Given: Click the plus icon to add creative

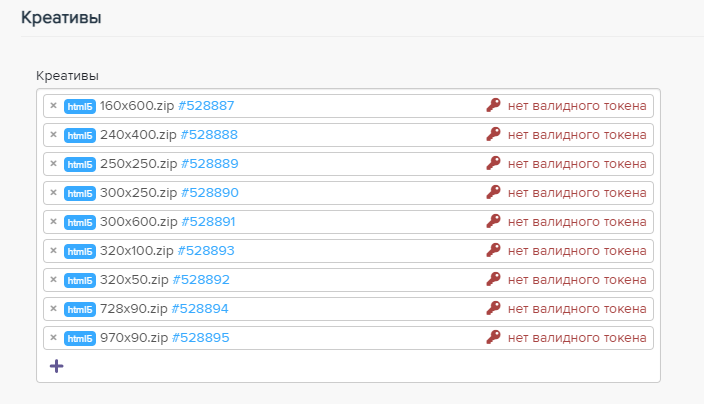Looking at the screenshot, I should tap(56, 366).
